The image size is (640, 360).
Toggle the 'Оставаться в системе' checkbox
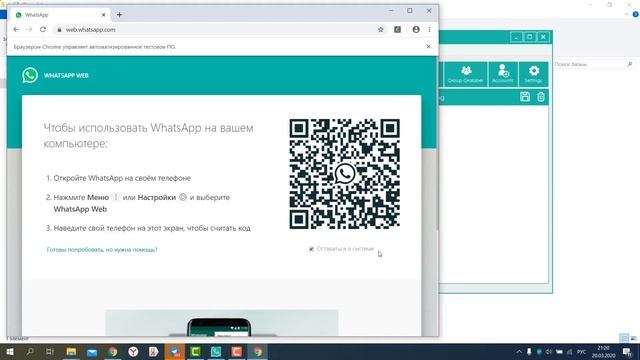point(311,249)
